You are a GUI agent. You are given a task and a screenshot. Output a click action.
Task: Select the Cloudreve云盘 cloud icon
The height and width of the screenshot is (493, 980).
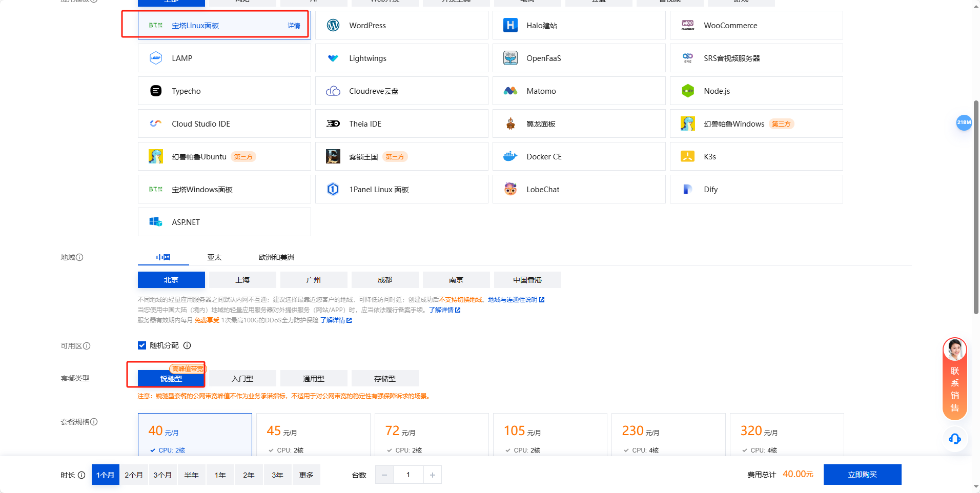tap(333, 91)
